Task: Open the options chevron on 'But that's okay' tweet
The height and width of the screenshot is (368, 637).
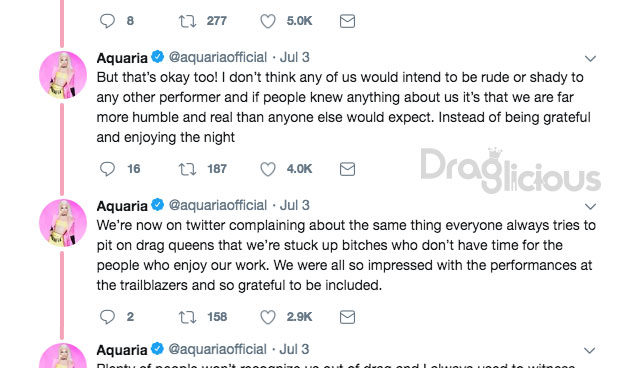Action: pyautogui.click(x=590, y=58)
